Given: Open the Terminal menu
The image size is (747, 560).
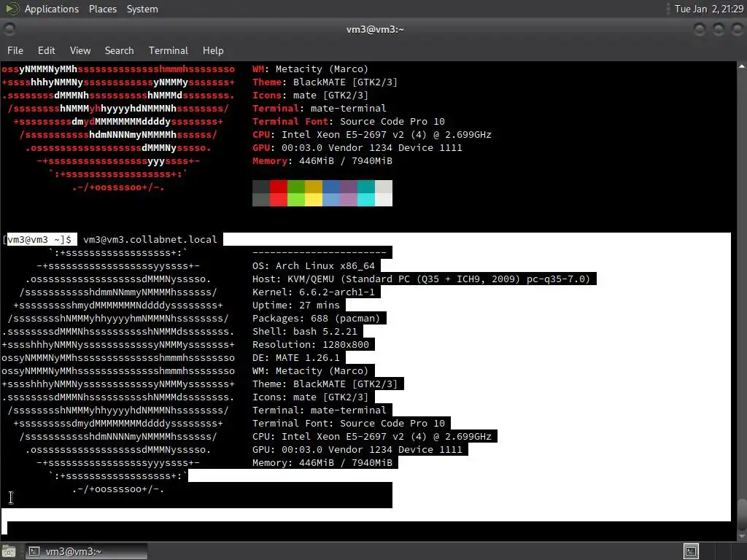Looking at the screenshot, I should (x=169, y=50).
